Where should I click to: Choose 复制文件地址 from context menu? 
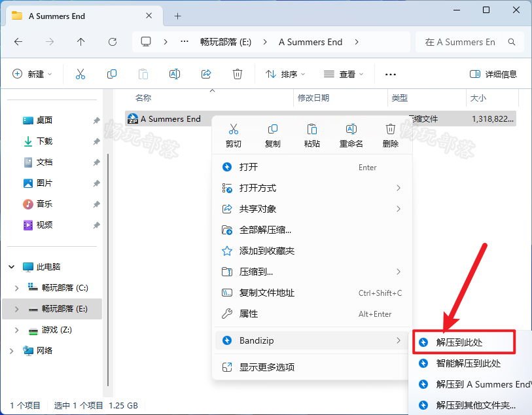(x=311, y=293)
